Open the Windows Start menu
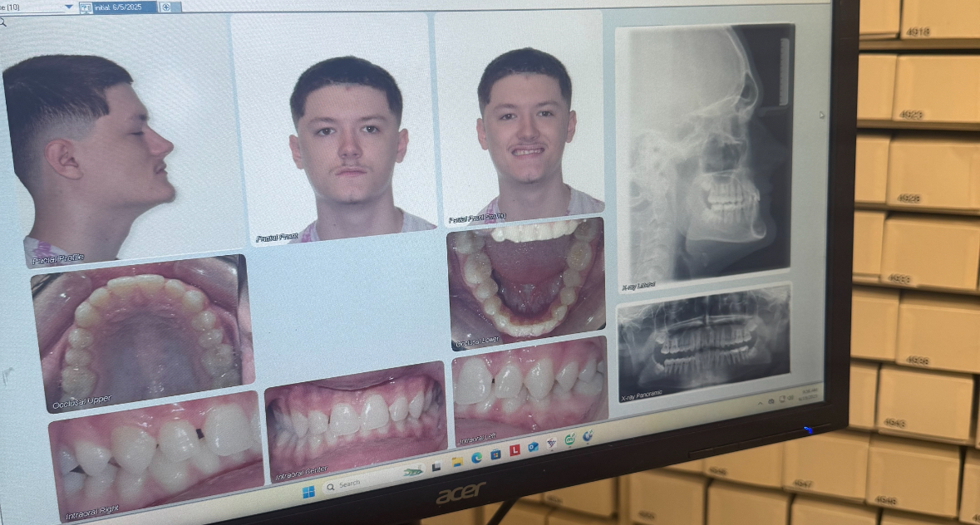980x525 pixels. tap(308, 492)
